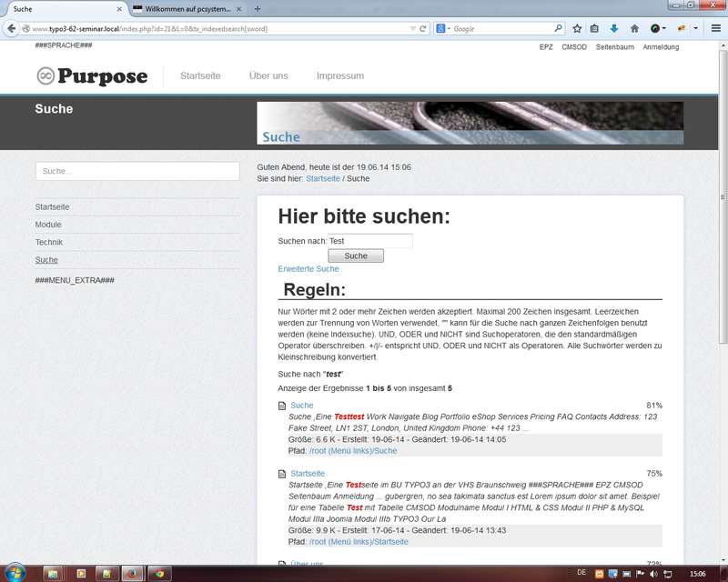
Task: Close the Willkommen auf pcsystem tab
Action: 238,9
